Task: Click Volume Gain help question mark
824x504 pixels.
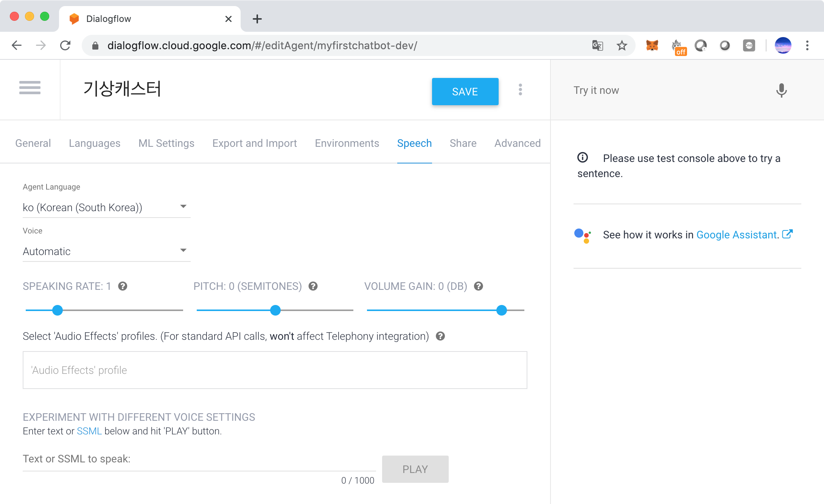Action: [x=479, y=286]
